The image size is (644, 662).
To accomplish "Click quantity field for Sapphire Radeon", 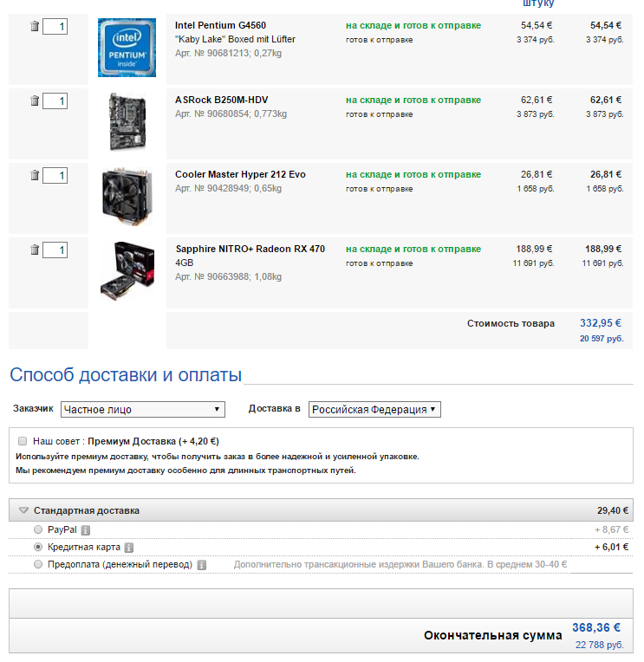I will point(55,250).
